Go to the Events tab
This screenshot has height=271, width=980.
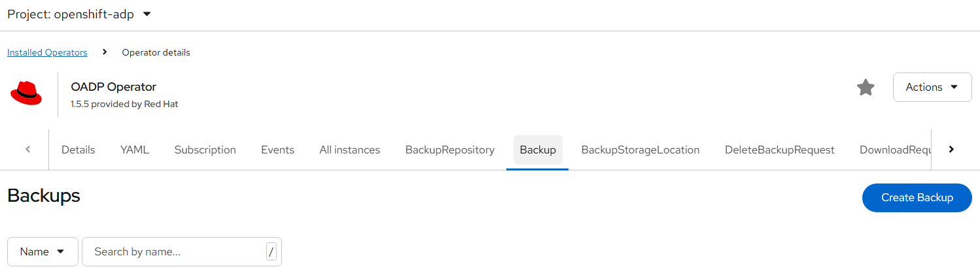point(277,150)
